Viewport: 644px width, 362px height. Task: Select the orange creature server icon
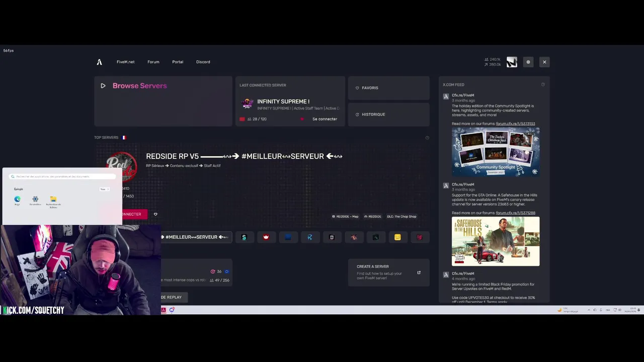pos(354,237)
